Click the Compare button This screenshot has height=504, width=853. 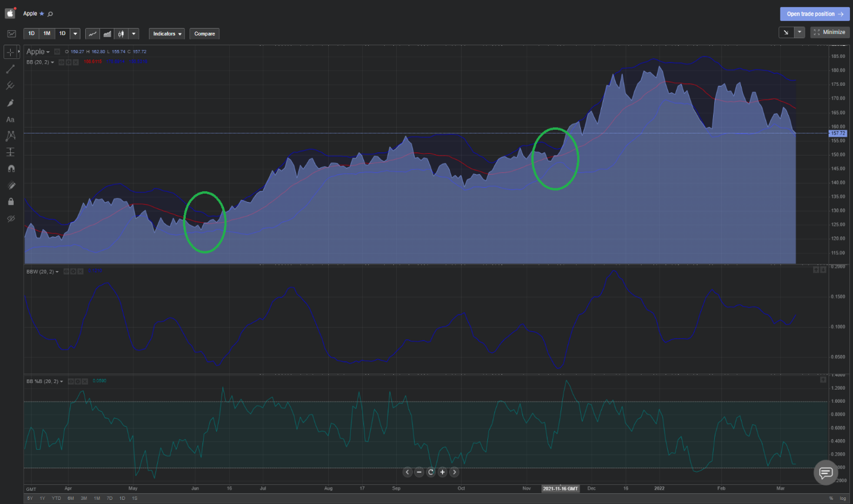click(204, 34)
